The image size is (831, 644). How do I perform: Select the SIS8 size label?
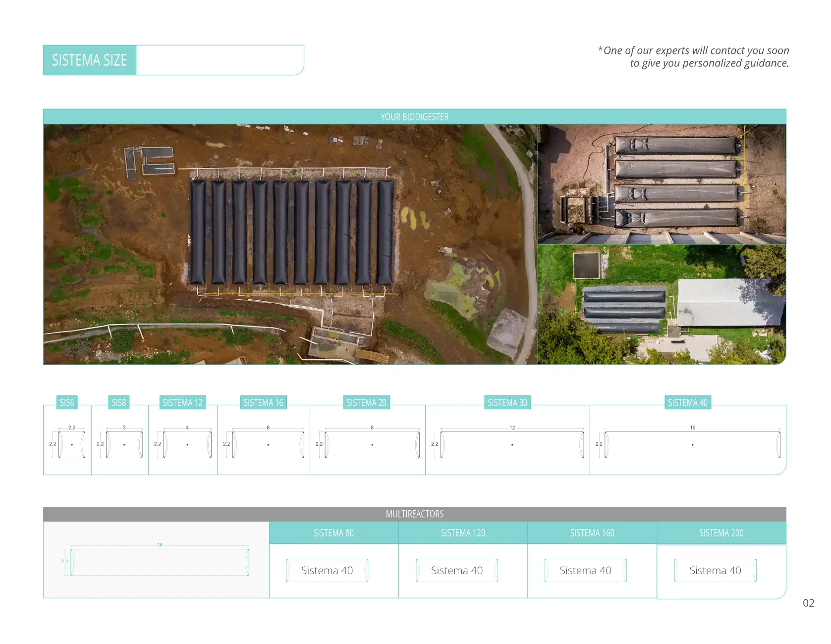click(119, 403)
